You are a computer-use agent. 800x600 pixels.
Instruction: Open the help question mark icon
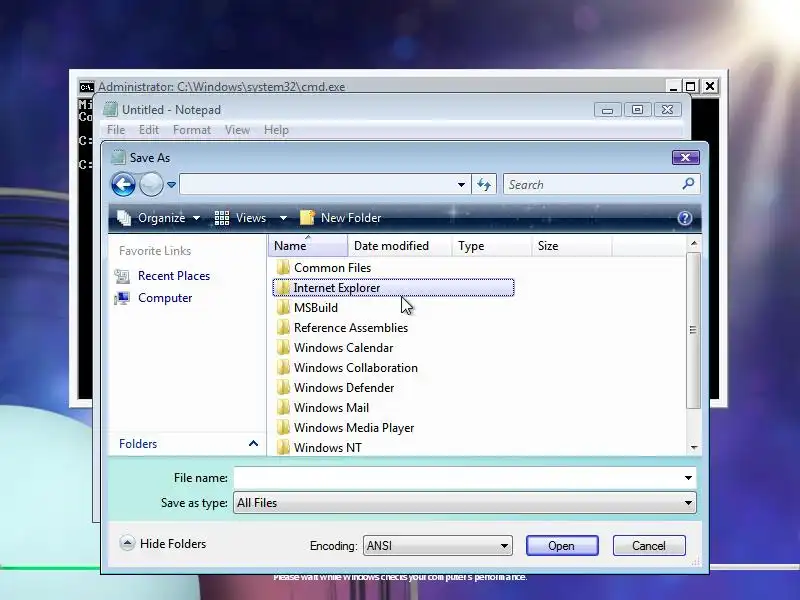(685, 218)
